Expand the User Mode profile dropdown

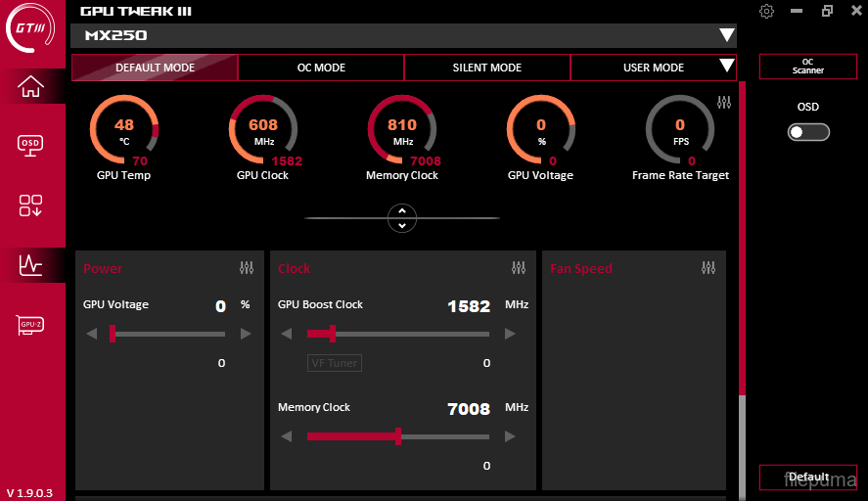coord(726,67)
